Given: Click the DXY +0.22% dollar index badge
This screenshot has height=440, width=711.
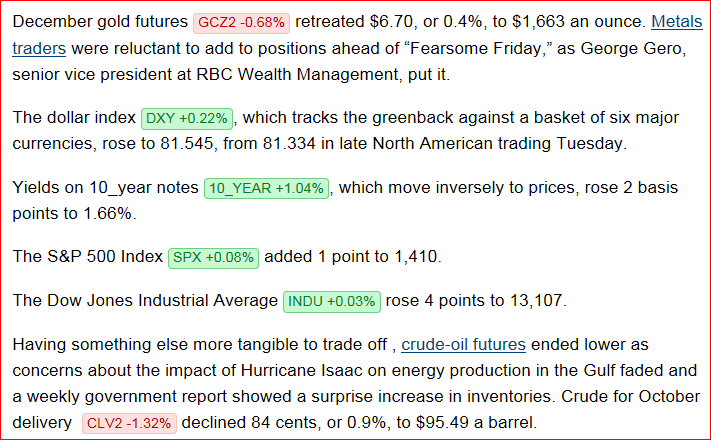Looking at the screenshot, I should click(187, 119).
